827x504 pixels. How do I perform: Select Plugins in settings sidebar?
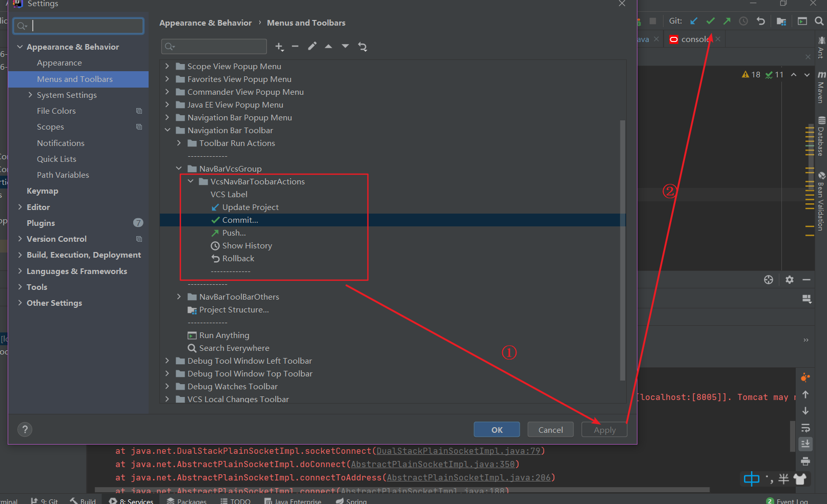pos(40,223)
